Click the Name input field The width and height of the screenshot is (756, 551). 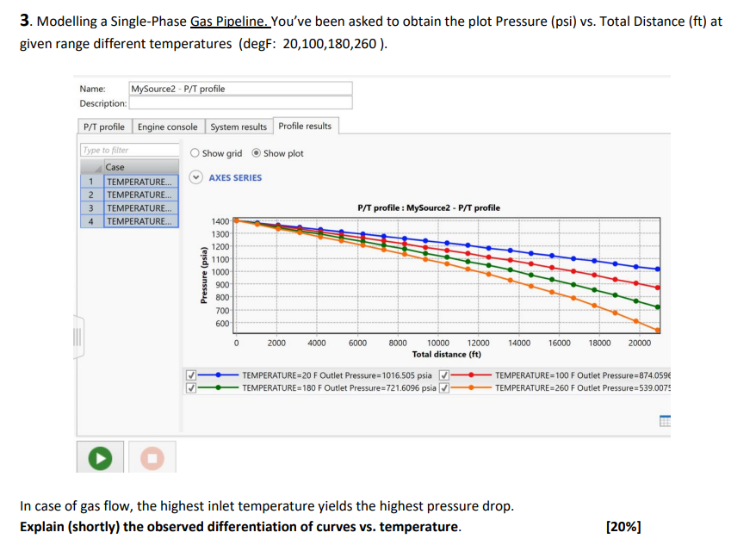(x=240, y=89)
